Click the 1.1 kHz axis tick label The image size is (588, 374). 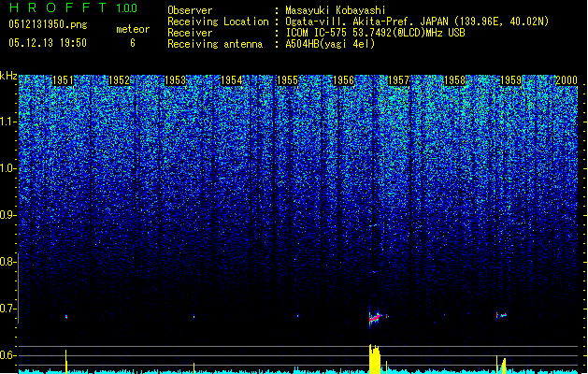pyautogui.click(x=8, y=122)
